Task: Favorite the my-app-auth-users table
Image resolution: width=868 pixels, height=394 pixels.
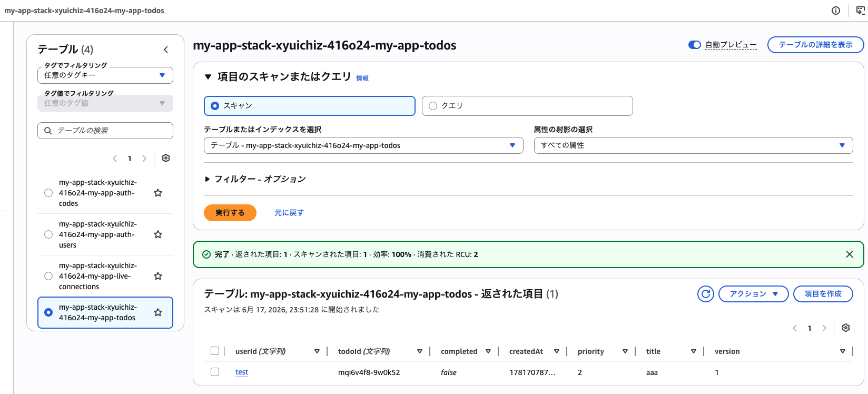Action: click(x=158, y=234)
